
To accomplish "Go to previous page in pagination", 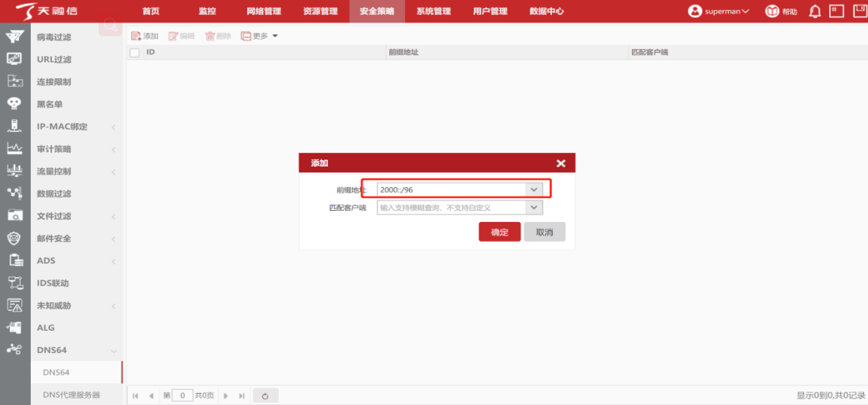I will point(151,396).
